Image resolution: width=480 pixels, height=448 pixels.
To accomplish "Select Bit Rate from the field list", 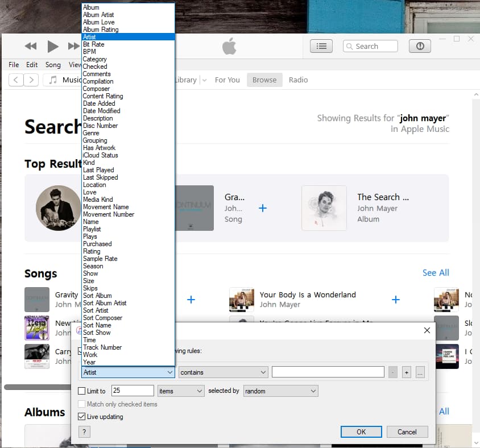I will pyautogui.click(x=129, y=44).
